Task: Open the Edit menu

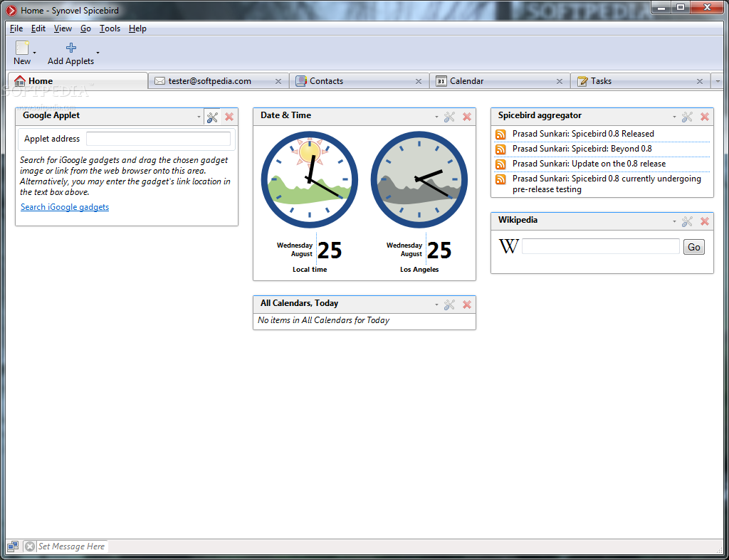Action: coord(38,28)
